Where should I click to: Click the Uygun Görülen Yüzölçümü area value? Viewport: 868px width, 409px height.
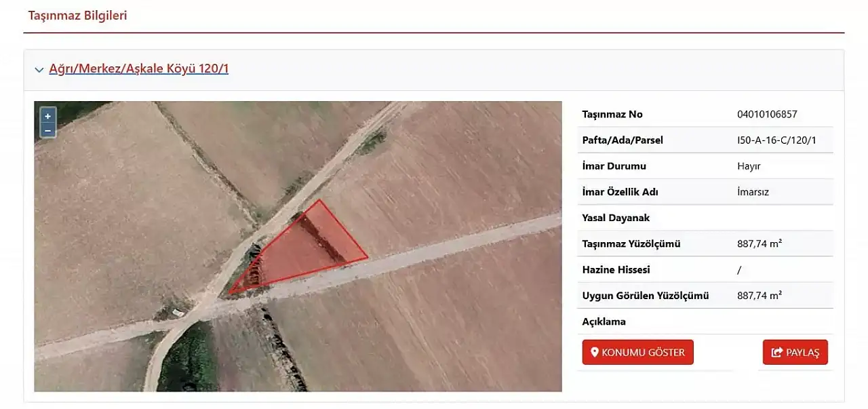[759, 296]
